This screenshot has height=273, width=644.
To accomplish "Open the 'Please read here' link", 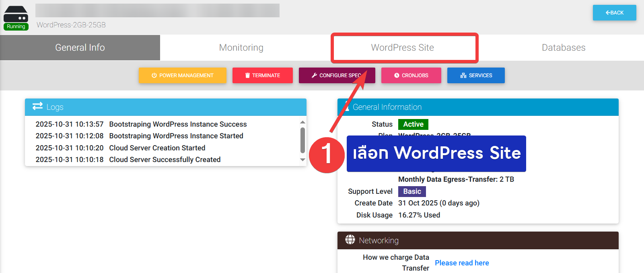I will pos(462,263).
